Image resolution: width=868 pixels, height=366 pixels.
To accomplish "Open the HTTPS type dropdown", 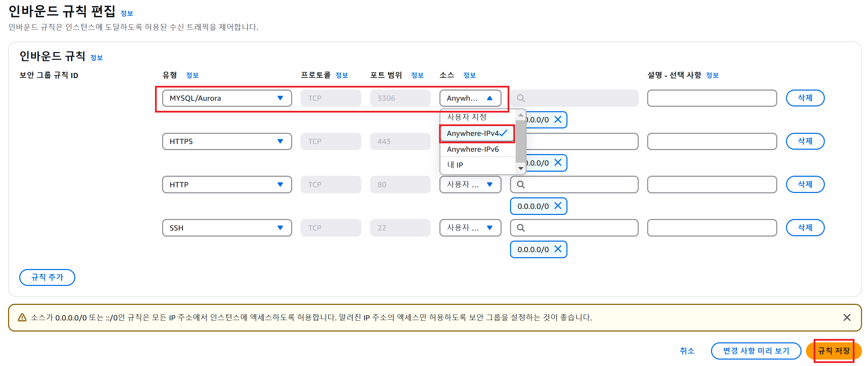I will [227, 141].
